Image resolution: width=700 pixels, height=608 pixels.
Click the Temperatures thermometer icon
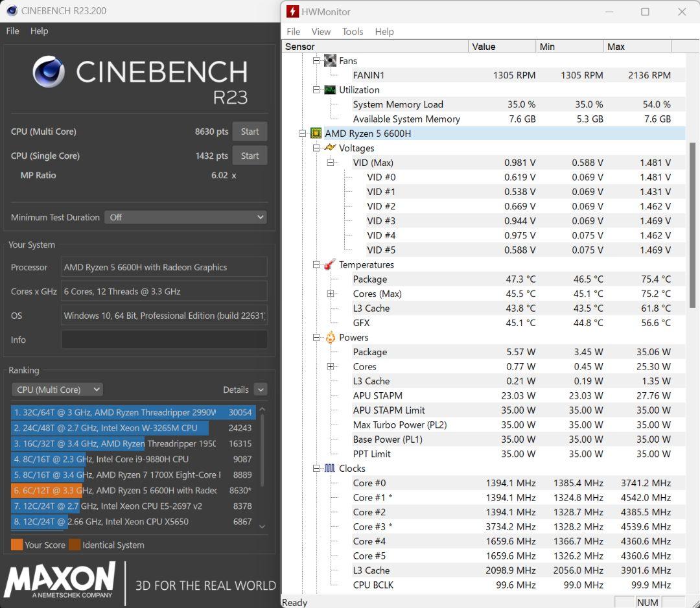coord(330,264)
